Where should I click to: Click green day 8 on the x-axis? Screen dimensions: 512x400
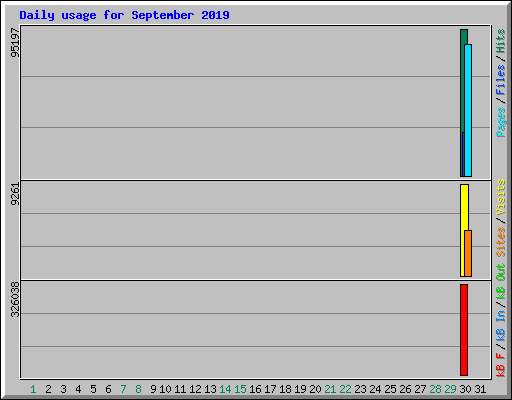click(138, 389)
